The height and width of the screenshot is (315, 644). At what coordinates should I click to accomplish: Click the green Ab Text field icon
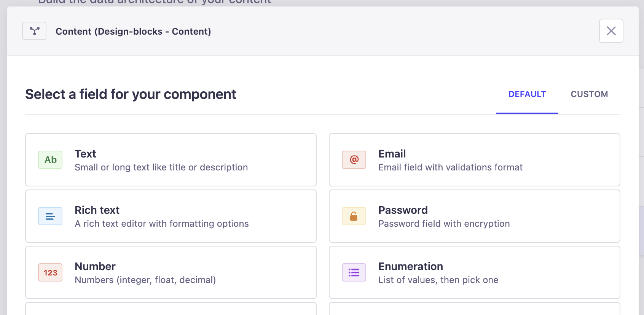pos(50,160)
